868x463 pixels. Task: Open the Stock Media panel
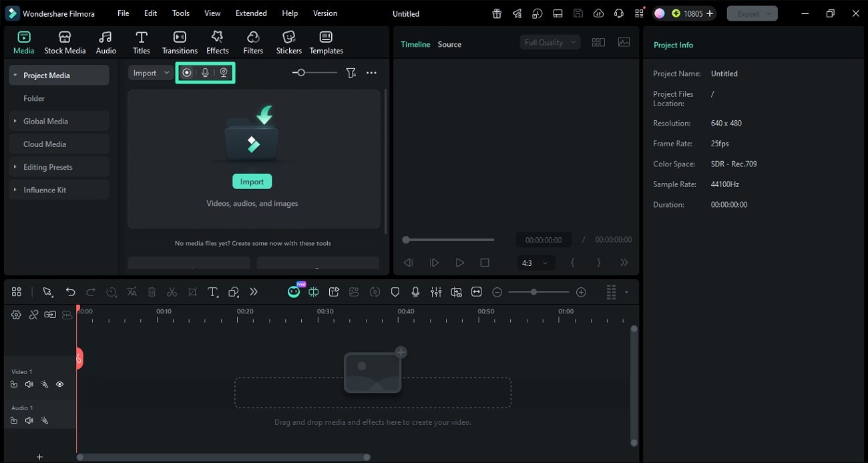[x=65, y=43]
